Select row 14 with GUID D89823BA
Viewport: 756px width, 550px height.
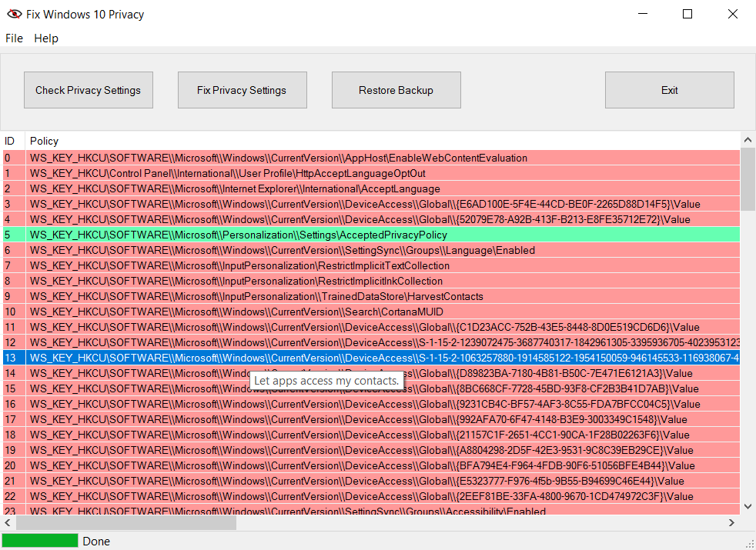[x=371, y=373]
